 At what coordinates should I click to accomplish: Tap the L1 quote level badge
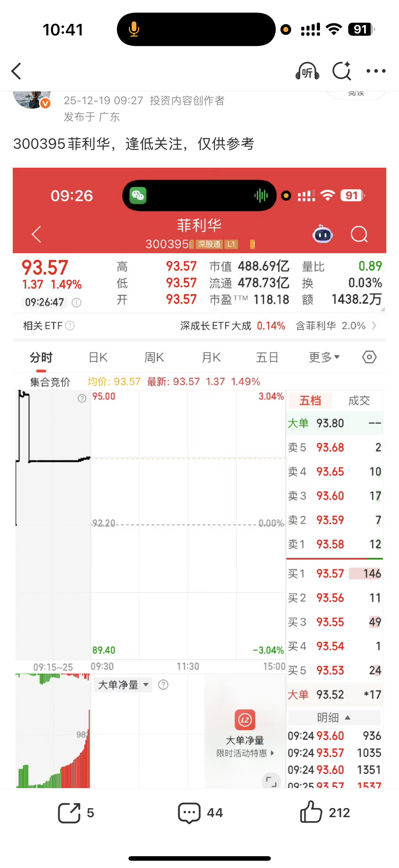[231, 244]
